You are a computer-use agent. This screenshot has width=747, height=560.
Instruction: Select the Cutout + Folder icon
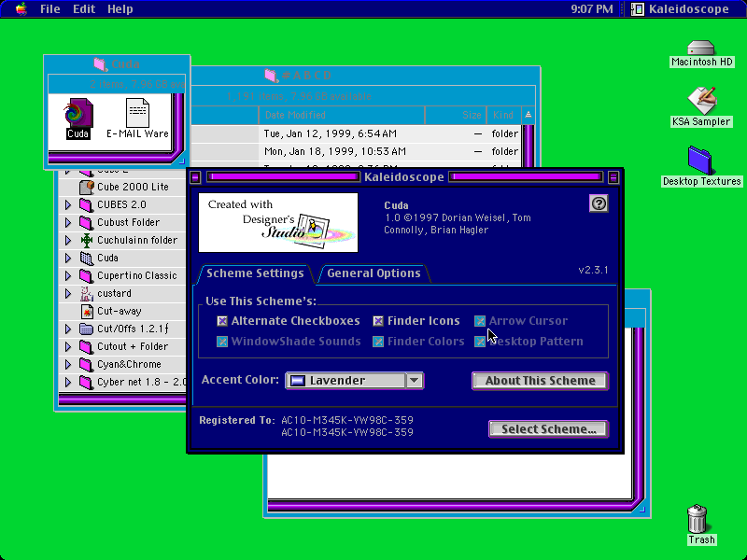coord(86,346)
